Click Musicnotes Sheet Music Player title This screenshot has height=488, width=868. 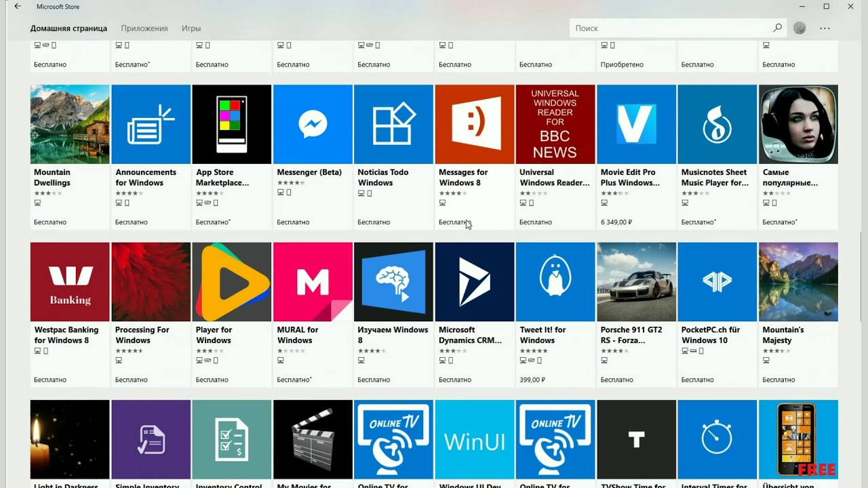click(x=715, y=178)
